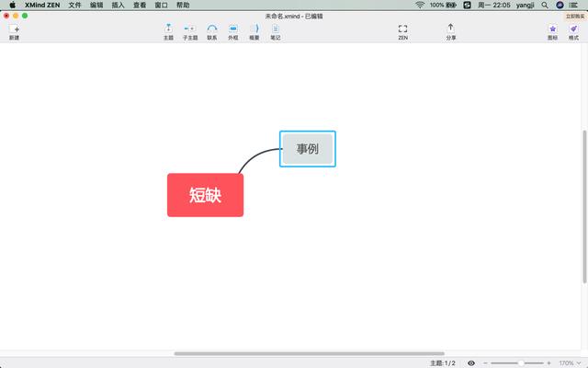Click the curved branch connecting line
Image resolution: width=588 pixels, height=368 pixels.
(x=255, y=155)
